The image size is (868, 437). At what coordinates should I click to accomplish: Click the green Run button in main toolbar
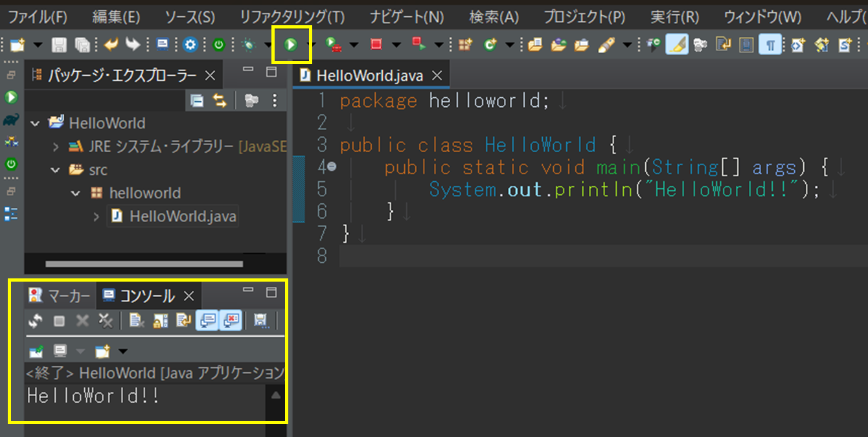[291, 45]
